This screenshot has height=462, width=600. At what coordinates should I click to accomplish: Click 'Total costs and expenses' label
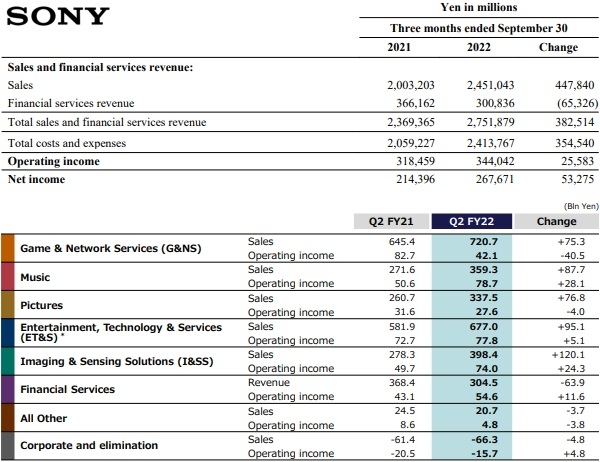coord(67,143)
